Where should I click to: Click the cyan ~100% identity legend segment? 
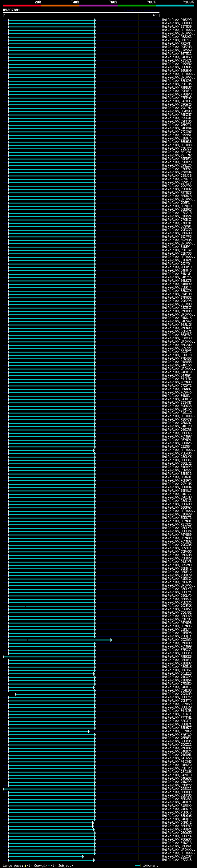pos(175,6)
